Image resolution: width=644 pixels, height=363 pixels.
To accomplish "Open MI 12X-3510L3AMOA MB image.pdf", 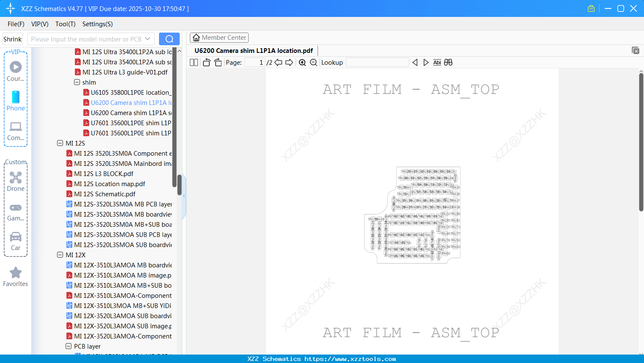I will 119,275.
